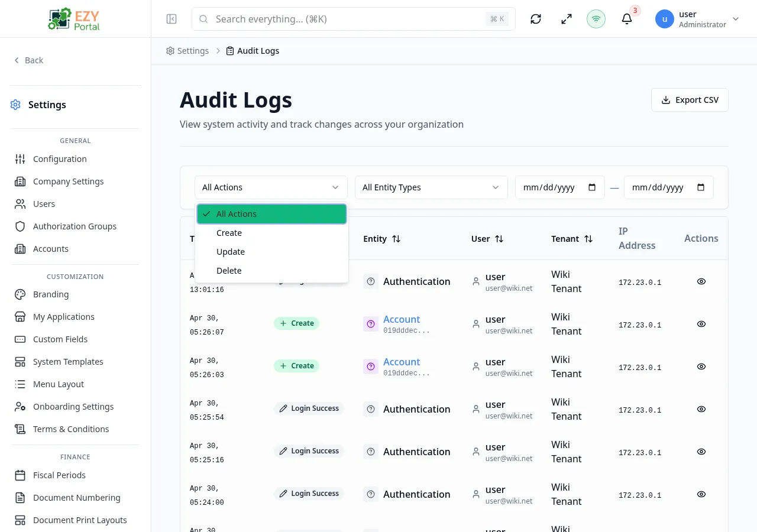The height and width of the screenshot is (532, 757).
Task: Click Create badge in 05:26:07 row
Action: click(296, 323)
